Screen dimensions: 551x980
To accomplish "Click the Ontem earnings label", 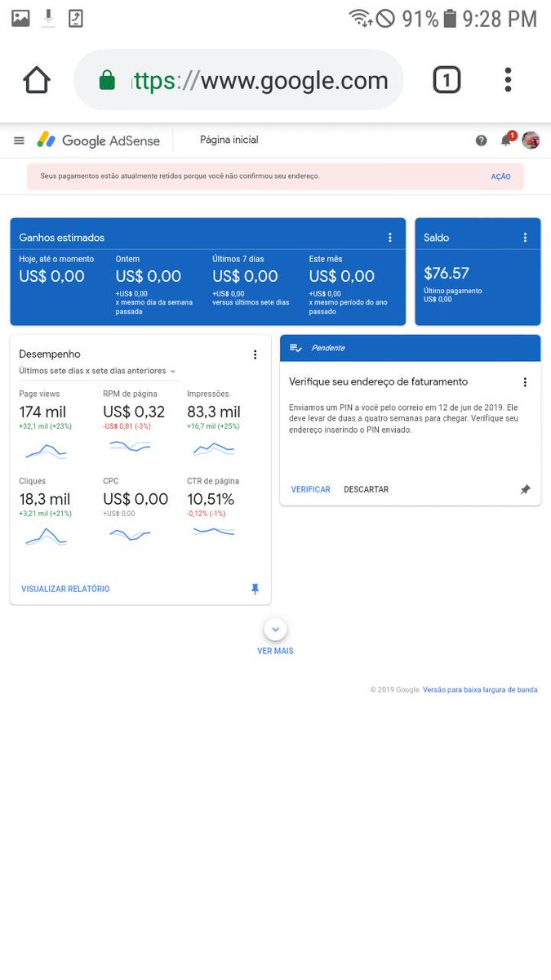I will [127, 259].
